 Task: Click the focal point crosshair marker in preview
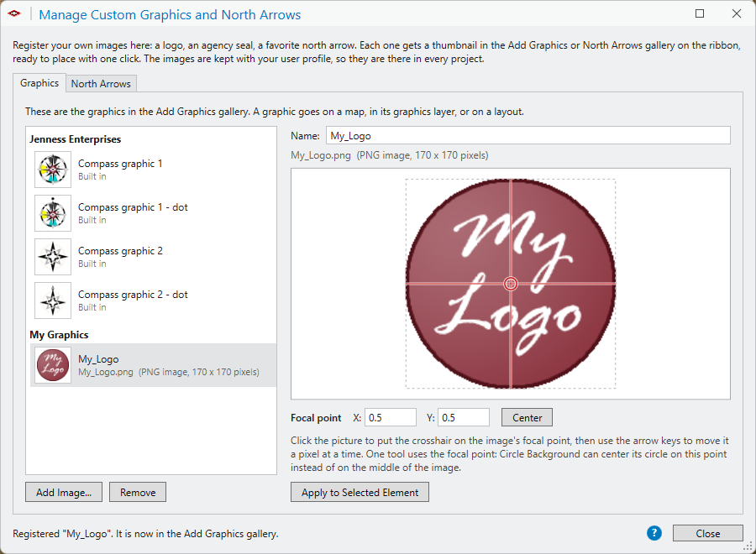511,284
